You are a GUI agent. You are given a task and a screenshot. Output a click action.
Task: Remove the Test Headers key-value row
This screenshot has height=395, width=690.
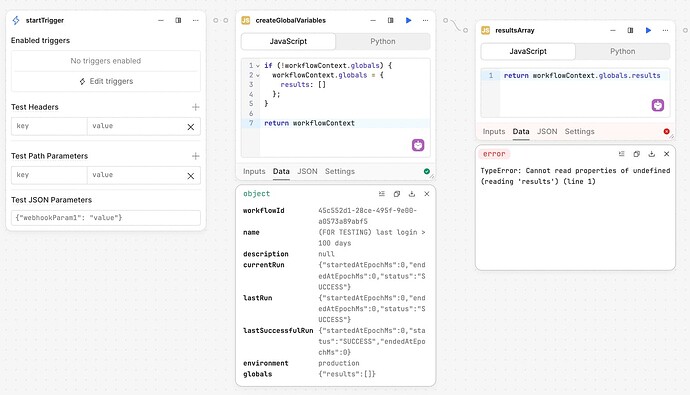(x=191, y=127)
